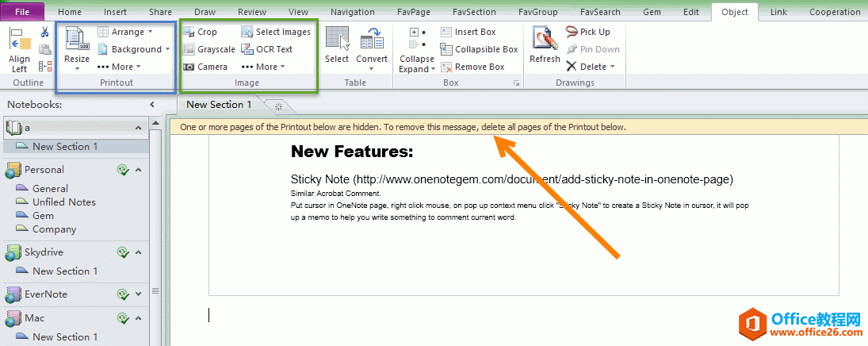Collapse the Personal notebook chevron

(139, 170)
